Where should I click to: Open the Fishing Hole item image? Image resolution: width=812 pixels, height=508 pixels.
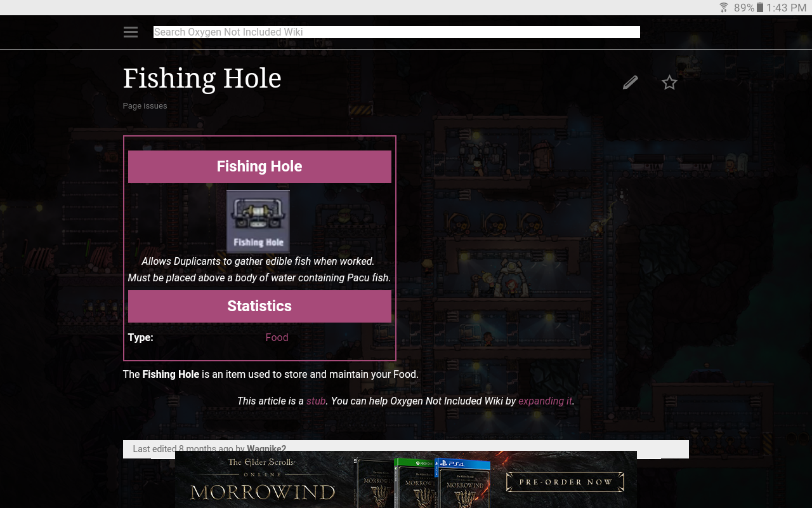(x=258, y=222)
